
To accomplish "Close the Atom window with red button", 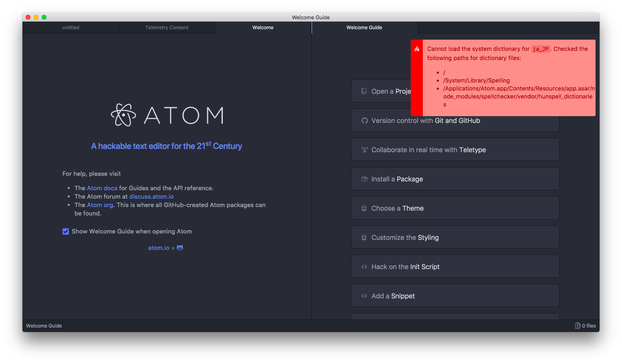I will click(28, 17).
